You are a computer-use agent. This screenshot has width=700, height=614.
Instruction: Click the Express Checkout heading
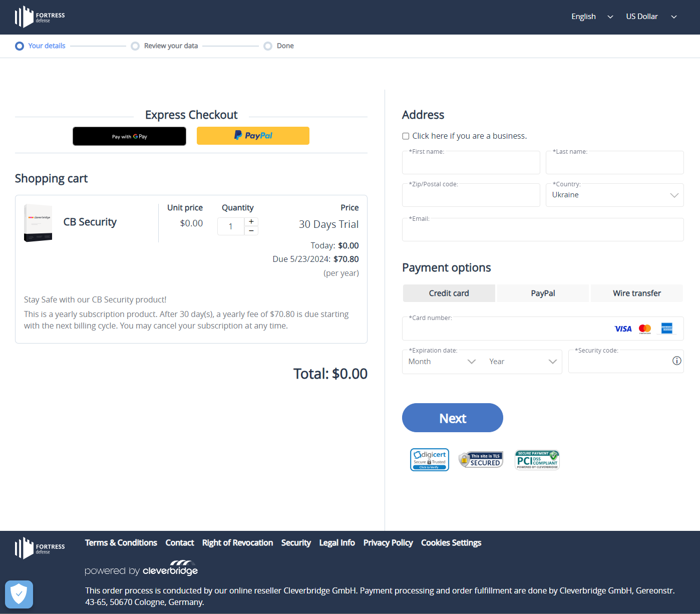pos(191,115)
